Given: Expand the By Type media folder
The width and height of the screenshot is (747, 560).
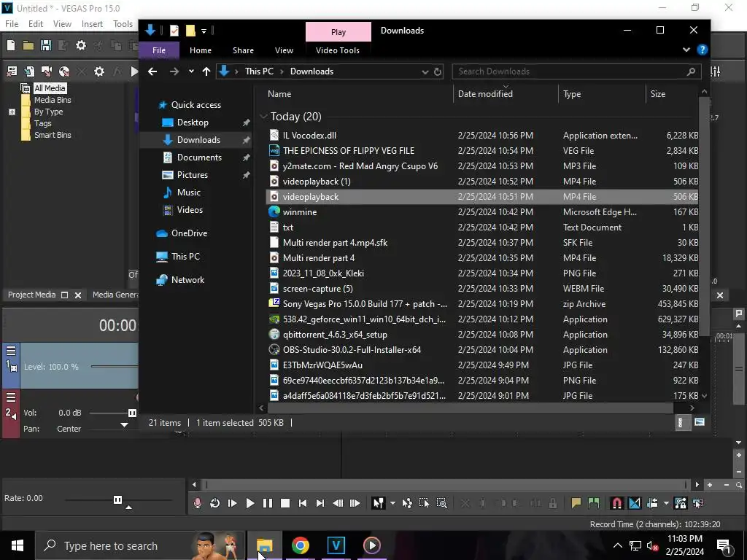Looking at the screenshot, I should 12,112.
